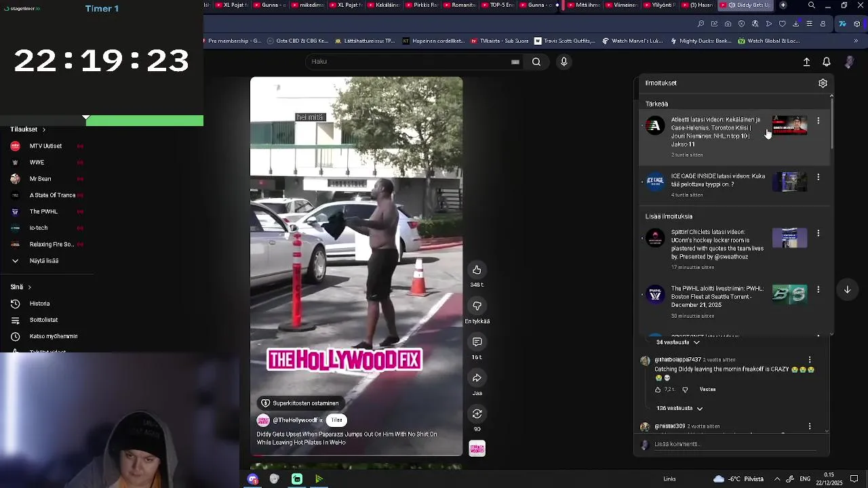868x488 pixels.
Task: Show more bookmarks with the chevron
Action: coord(856,41)
